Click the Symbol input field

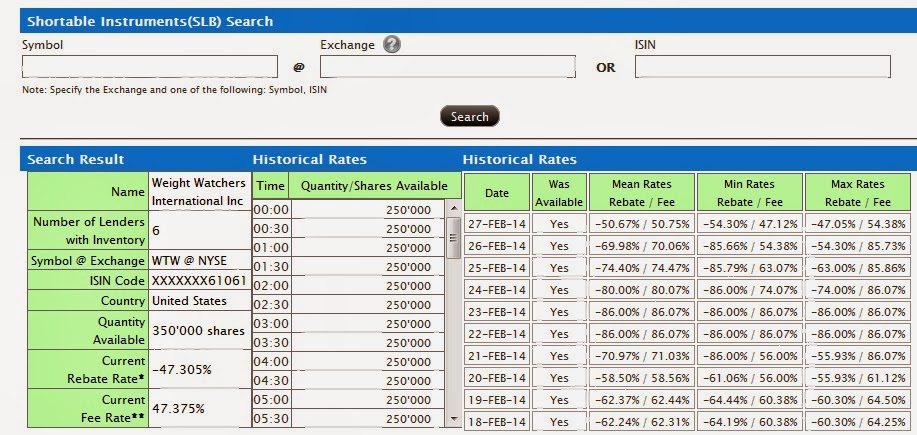(150, 67)
